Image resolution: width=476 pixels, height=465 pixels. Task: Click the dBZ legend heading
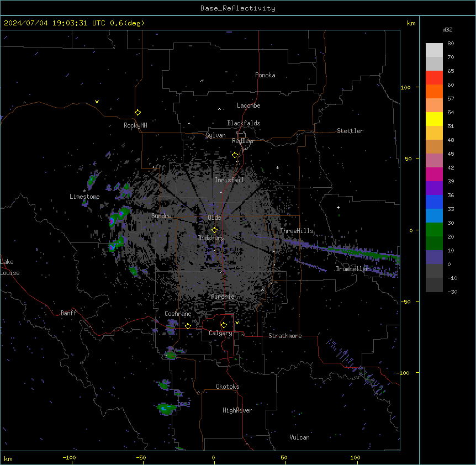pyautogui.click(x=447, y=29)
